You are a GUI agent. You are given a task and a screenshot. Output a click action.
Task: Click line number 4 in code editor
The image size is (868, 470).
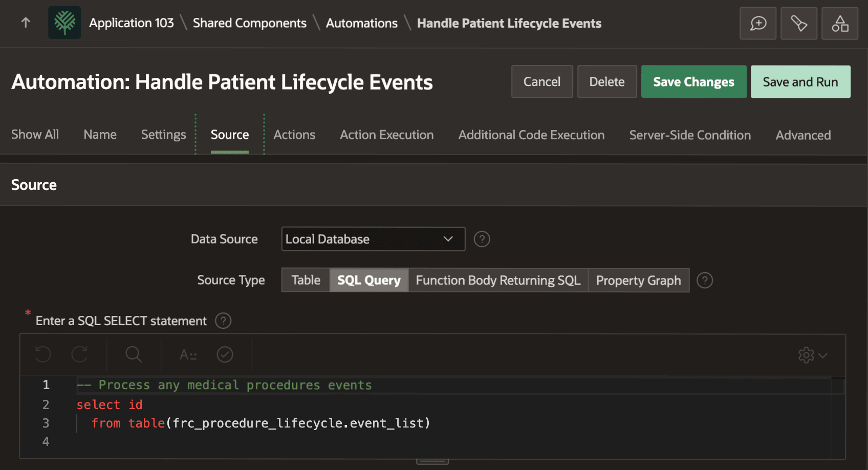pyautogui.click(x=46, y=441)
